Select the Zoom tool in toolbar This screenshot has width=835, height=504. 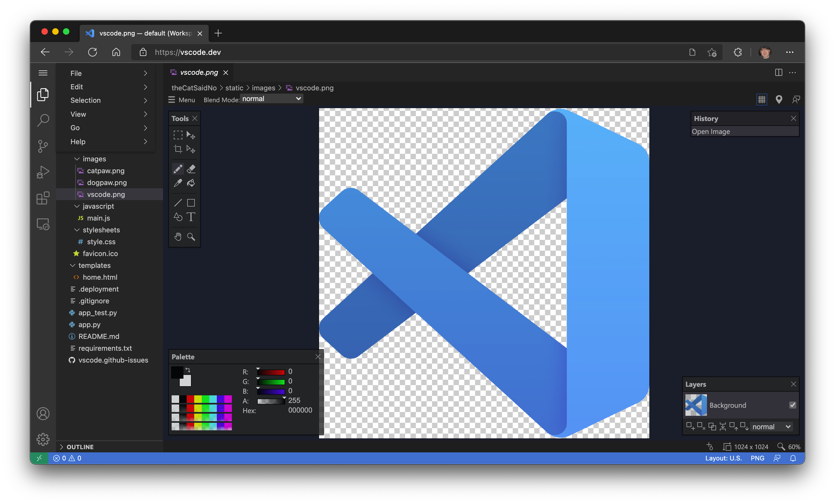tap(191, 237)
